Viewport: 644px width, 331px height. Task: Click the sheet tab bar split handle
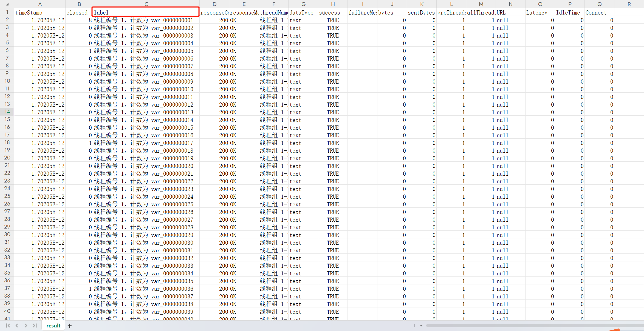[x=414, y=326]
